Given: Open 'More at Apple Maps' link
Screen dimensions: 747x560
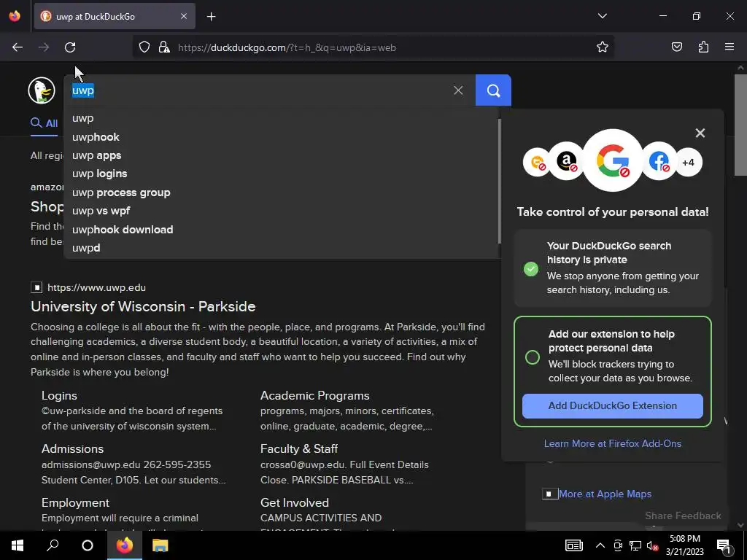Looking at the screenshot, I should (605, 494).
